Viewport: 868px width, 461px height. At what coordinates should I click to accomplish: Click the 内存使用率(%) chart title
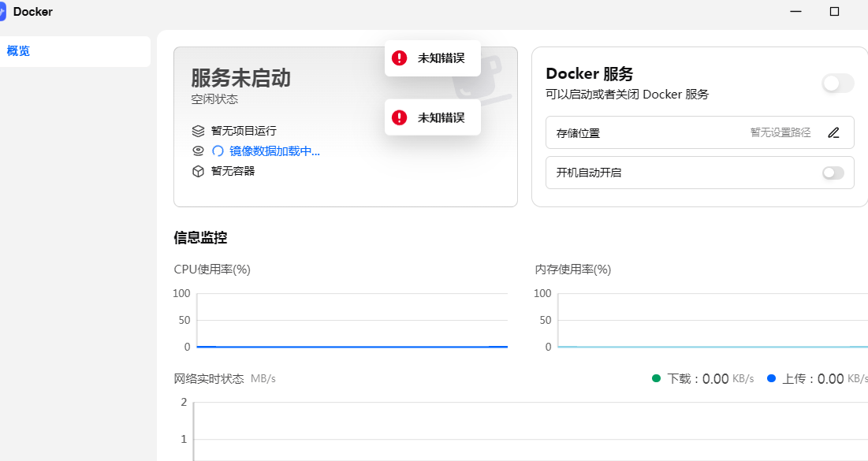point(573,270)
